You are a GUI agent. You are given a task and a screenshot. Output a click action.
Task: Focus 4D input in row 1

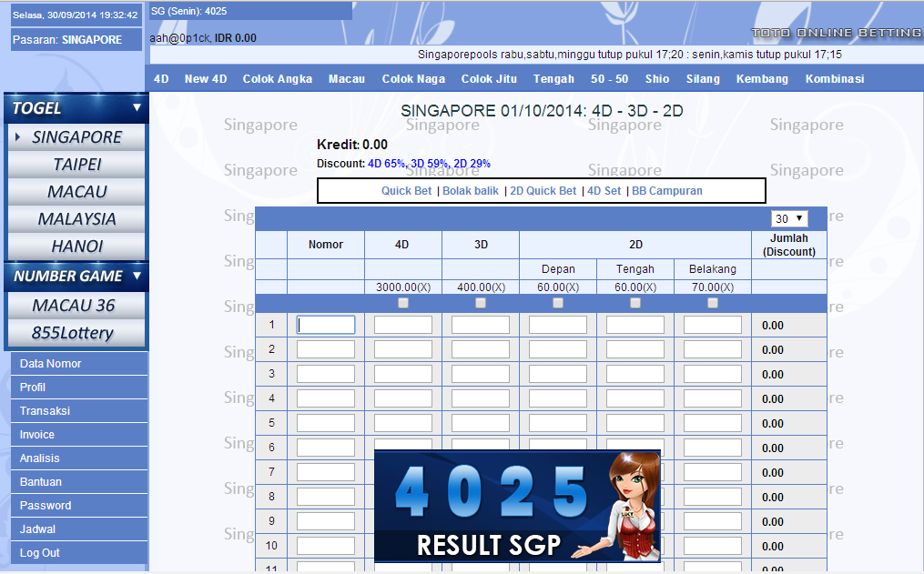[403, 325]
